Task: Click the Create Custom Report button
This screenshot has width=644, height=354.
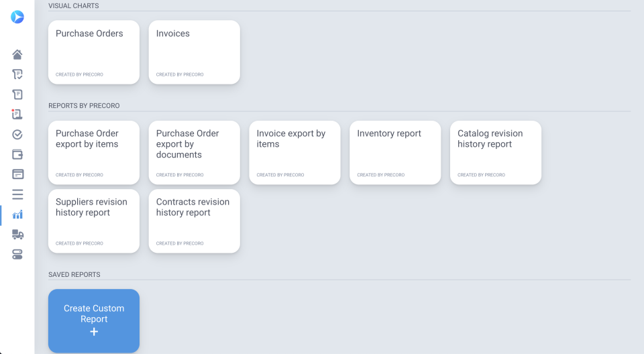Action: [x=94, y=320]
